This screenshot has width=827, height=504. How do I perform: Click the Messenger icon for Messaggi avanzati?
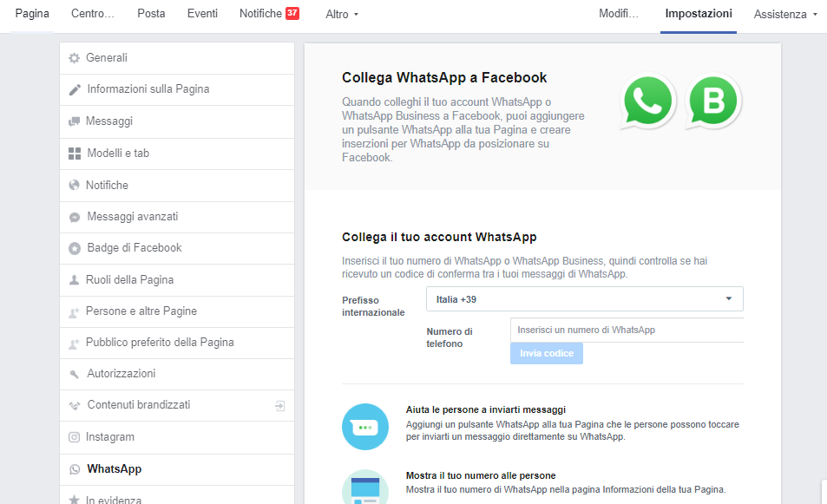pos(75,217)
